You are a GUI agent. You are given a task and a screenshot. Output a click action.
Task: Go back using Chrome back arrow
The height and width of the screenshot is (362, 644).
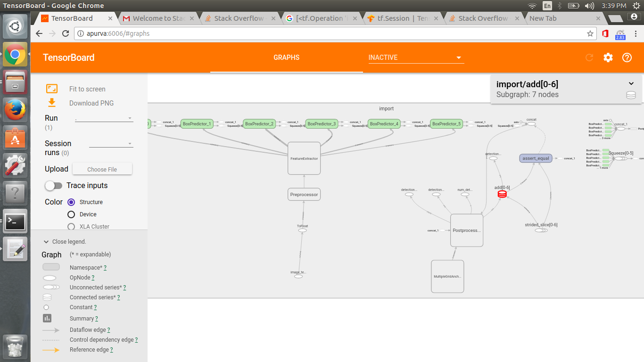[39, 33]
